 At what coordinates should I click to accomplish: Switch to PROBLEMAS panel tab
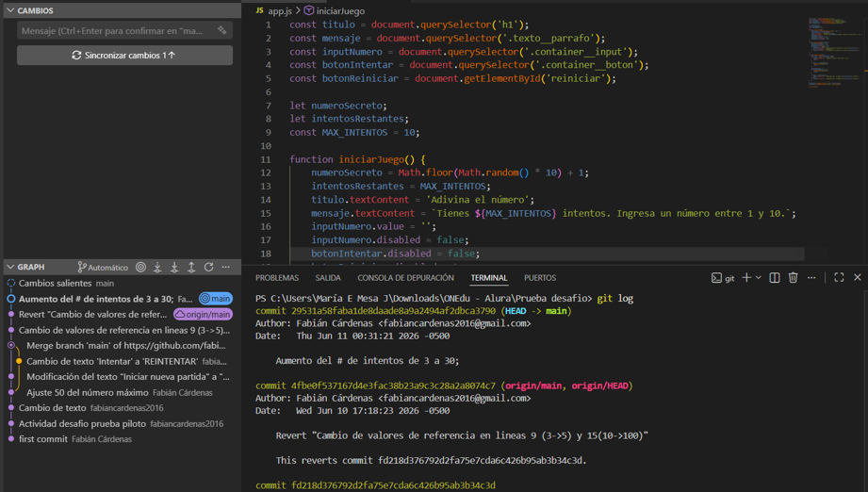pyautogui.click(x=277, y=278)
